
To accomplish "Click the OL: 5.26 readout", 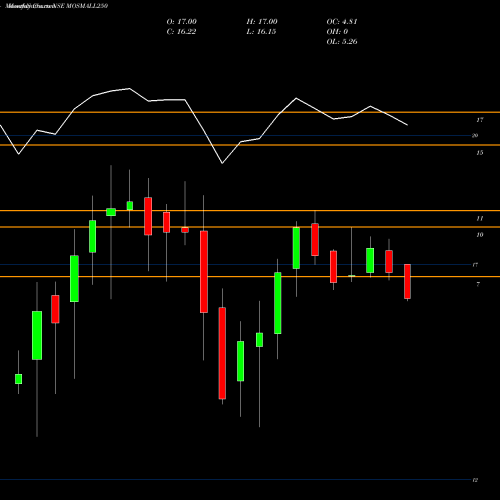I will pos(342,42).
